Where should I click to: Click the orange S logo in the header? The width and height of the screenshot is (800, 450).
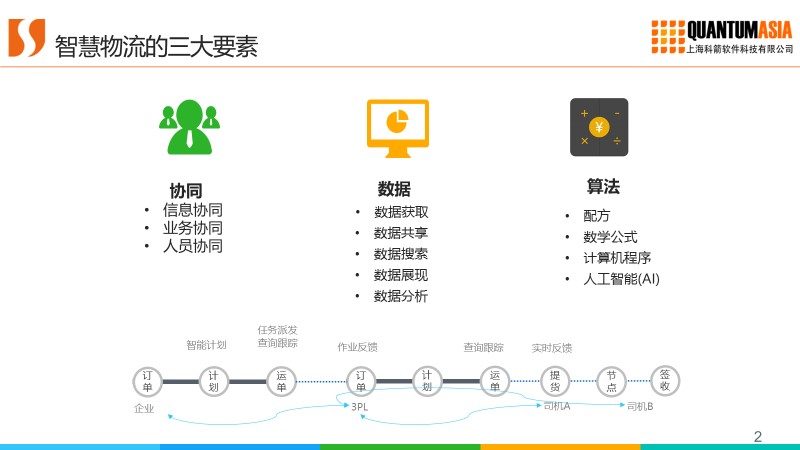click(27, 38)
